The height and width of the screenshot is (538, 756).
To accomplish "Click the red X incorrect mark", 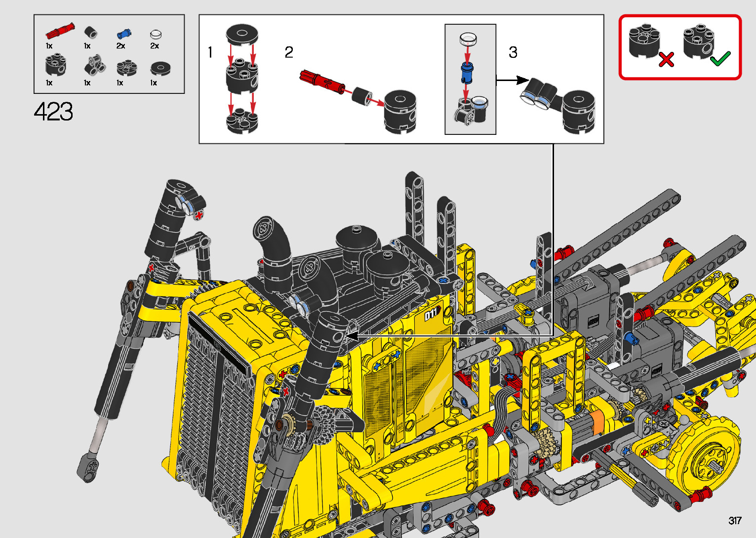I will pyautogui.click(x=666, y=60).
